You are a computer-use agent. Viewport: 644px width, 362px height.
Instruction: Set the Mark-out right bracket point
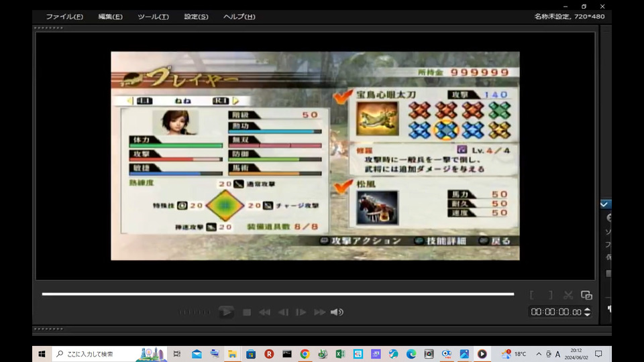click(x=550, y=295)
